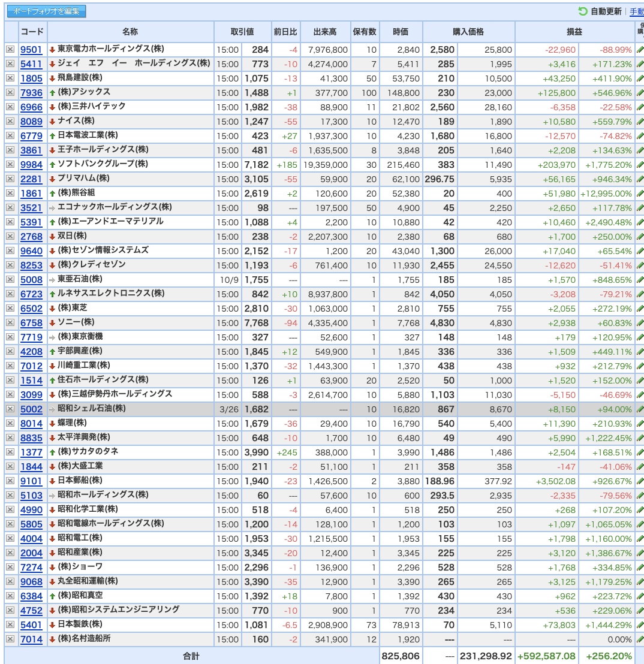Click X icon next to code 6758
This screenshot has width=644, height=664.
10,322
